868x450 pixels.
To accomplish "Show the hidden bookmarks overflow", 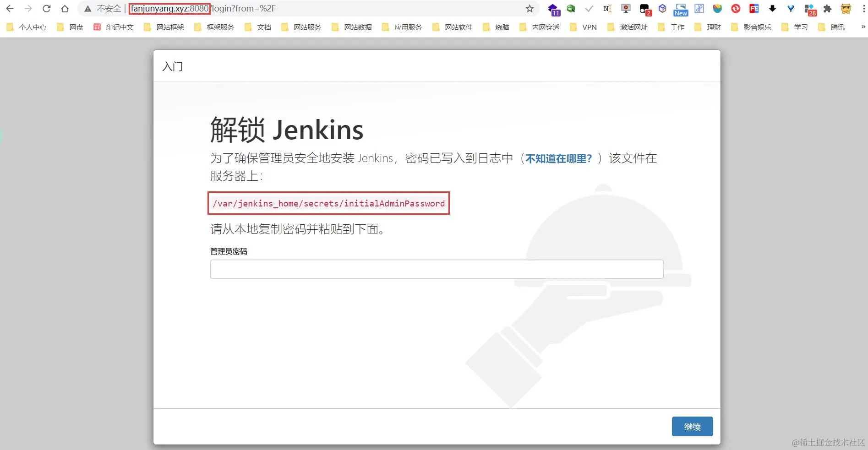I will pyautogui.click(x=863, y=27).
